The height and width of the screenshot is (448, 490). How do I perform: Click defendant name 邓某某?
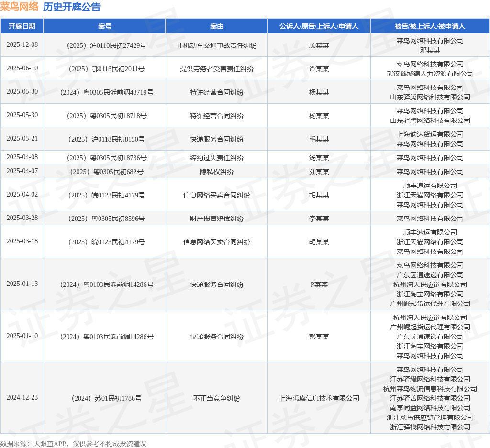point(430,50)
